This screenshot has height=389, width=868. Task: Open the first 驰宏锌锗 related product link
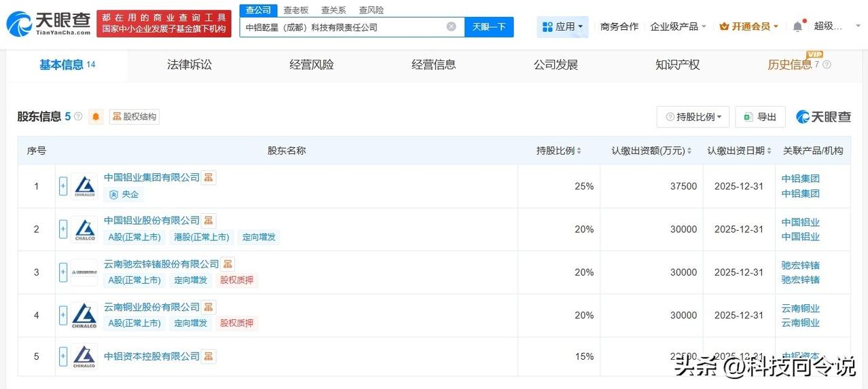(801, 265)
